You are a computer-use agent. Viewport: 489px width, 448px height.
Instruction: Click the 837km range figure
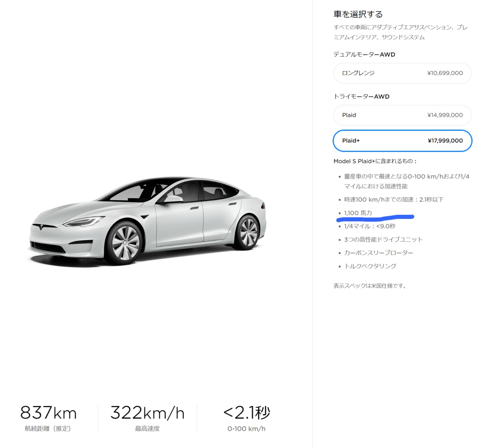point(49,413)
